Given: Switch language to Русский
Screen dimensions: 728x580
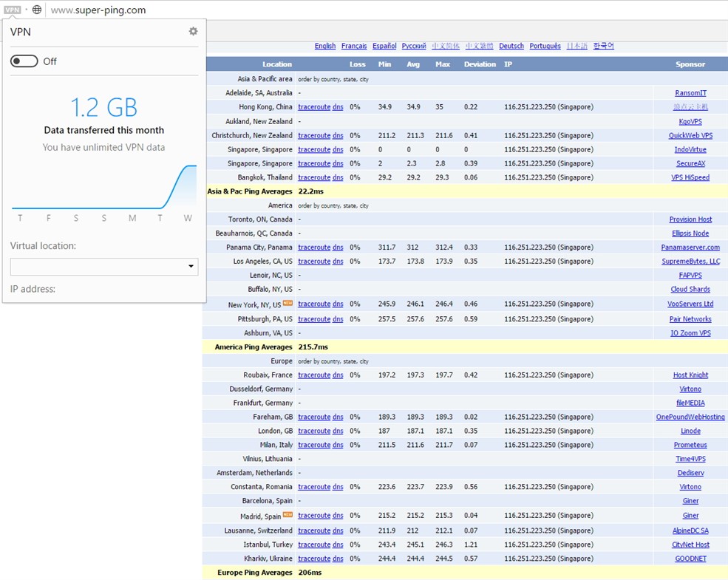Looking at the screenshot, I should pyautogui.click(x=414, y=46).
